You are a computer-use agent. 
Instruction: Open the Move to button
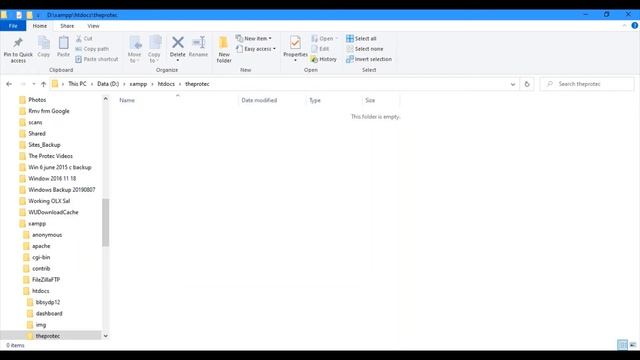point(135,49)
